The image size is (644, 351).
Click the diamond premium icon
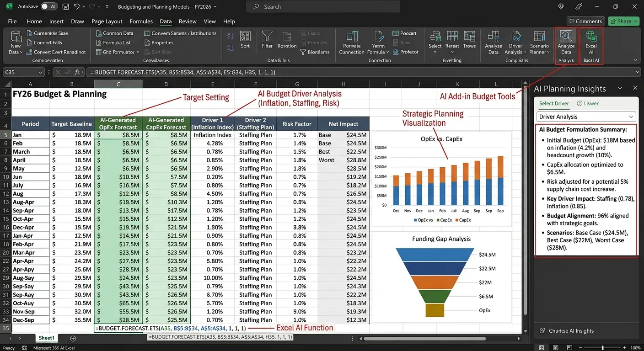click(561, 7)
